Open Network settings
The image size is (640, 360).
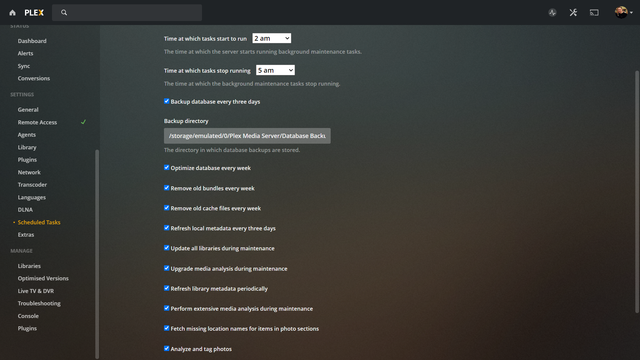(29, 172)
